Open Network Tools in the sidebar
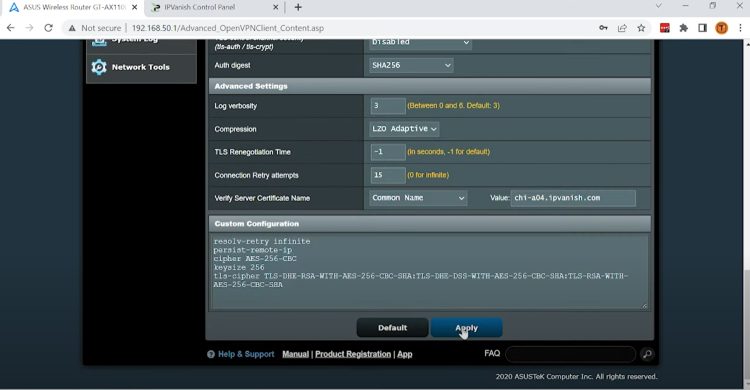This screenshot has height=390, width=750. coord(141,67)
